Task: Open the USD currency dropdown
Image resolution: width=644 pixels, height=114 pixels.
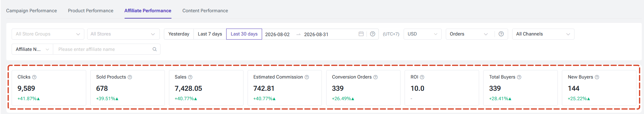Action: pyautogui.click(x=423, y=34)
